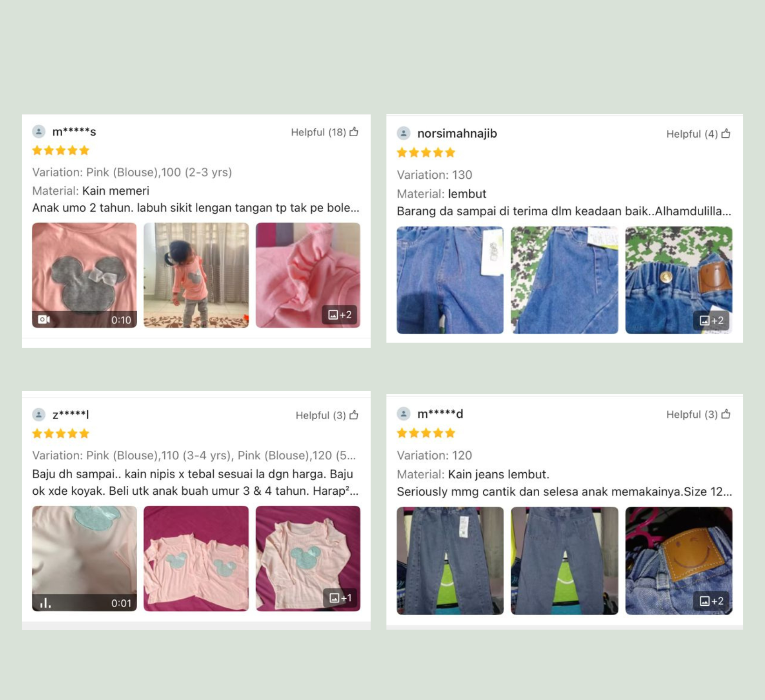765x700 pixels.
Task: Like norsimahnajib's review with thumbs-up
Action: click(x=726, y=134)
